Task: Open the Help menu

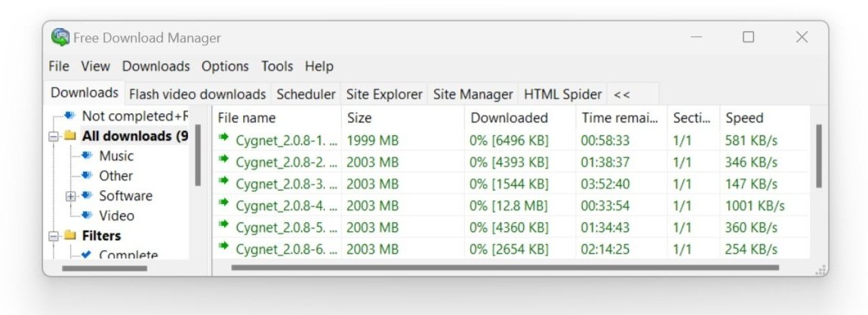Action: coord(319,66)
